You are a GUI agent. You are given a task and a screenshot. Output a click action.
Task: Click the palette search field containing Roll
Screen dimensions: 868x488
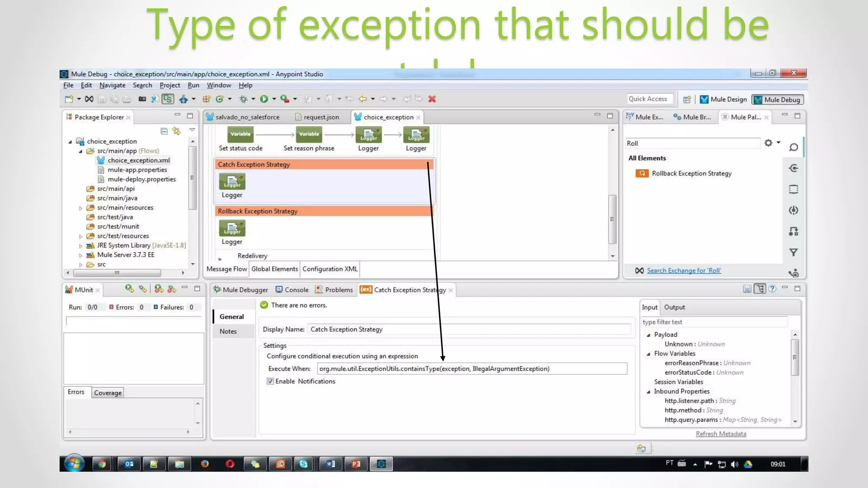(692, 143)
